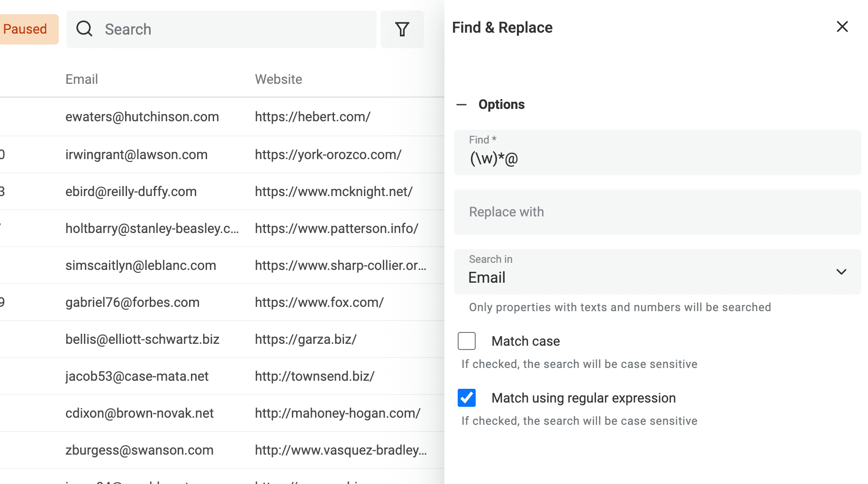Click the zburgess@swanson.com email cell

pyautogui.click(x=139, y=450)
